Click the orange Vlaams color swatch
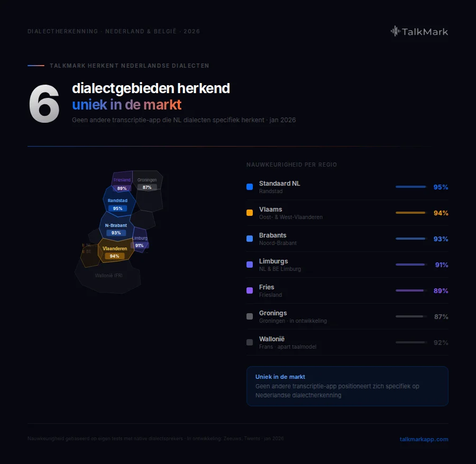Image resolution: width=476 pixels, height=464 pixels. pyautogui.click(x=250, y=213)
